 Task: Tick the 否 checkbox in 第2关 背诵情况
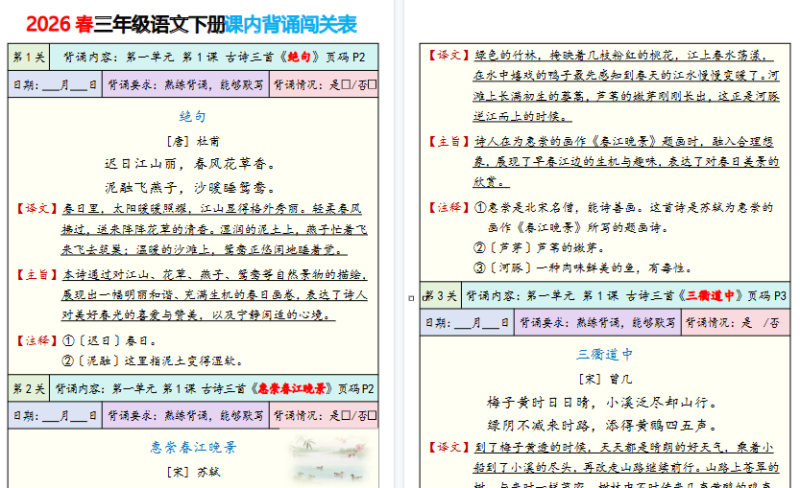point(372,416)
